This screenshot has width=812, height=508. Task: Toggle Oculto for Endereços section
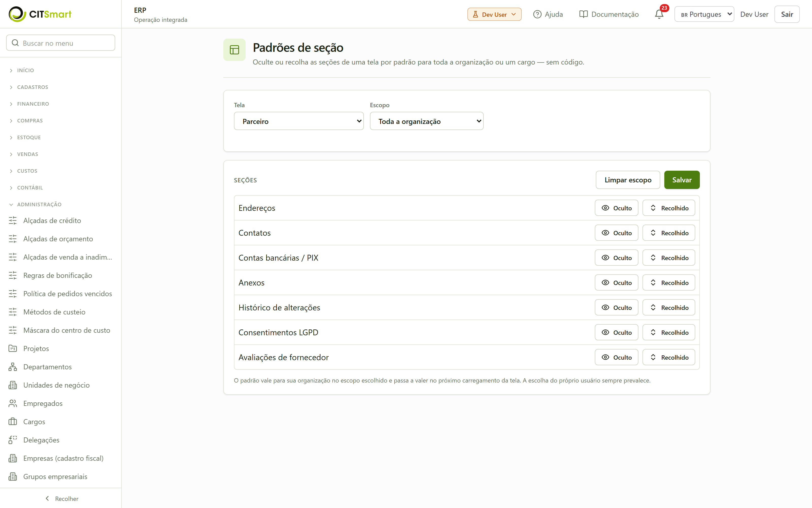616,208
